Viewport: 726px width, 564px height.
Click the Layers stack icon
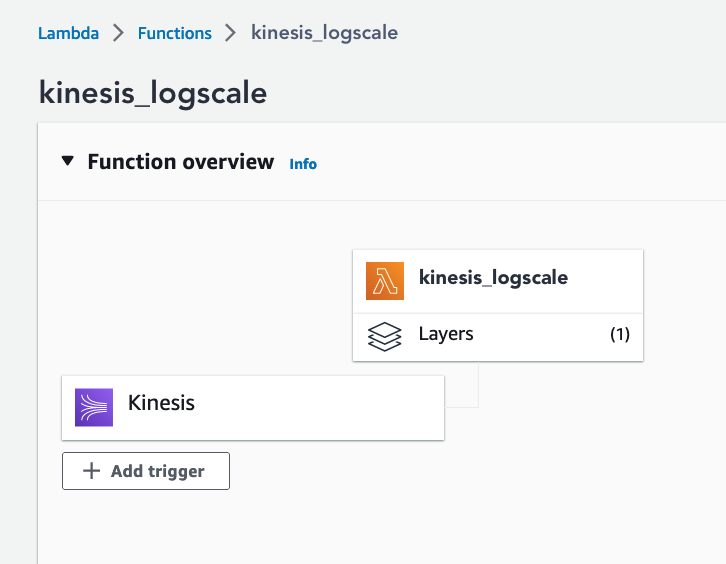pos(384,337)
